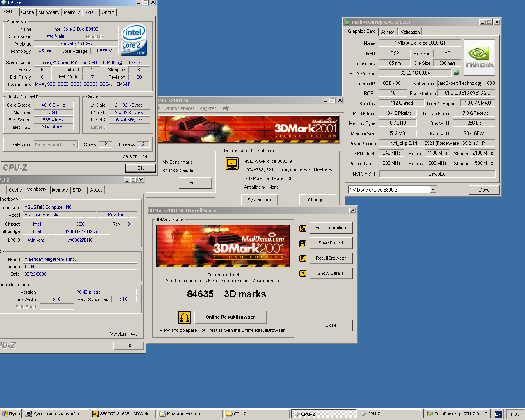Click the BIOS Version field 62.92.16.00.04
The width and height of the screenshot is (525, 420).
[x=415, y=73]
